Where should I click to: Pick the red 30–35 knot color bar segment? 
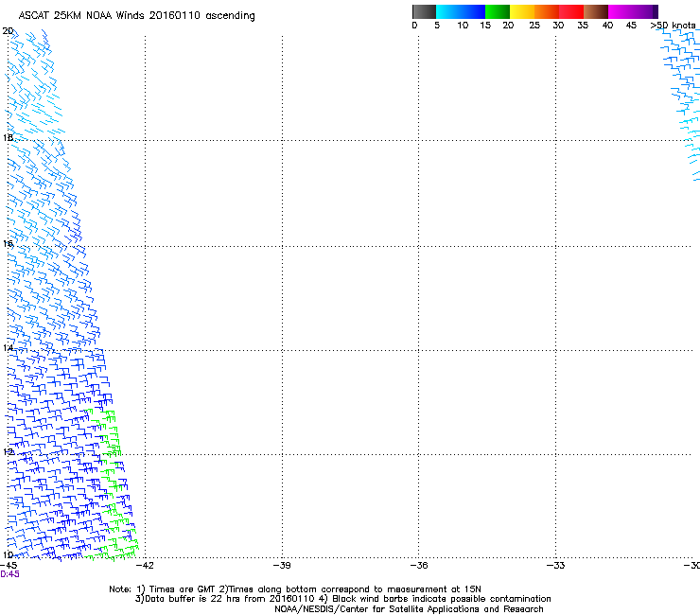pos(571,11)
